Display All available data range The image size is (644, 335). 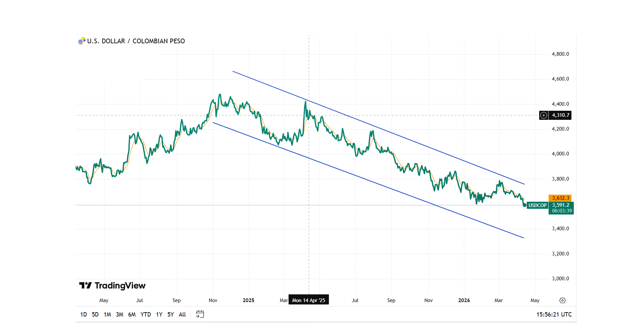pyautogui.click(x=182, y=315)
